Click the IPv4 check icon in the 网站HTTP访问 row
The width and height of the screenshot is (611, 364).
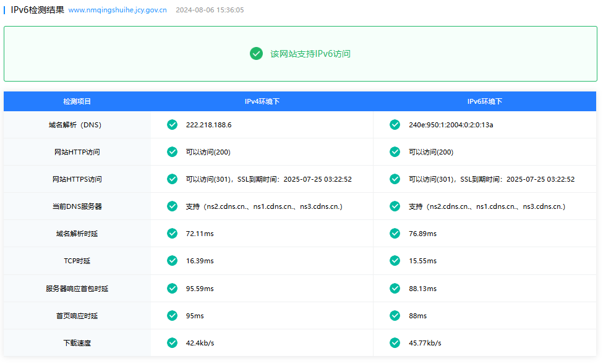(173, 152)
